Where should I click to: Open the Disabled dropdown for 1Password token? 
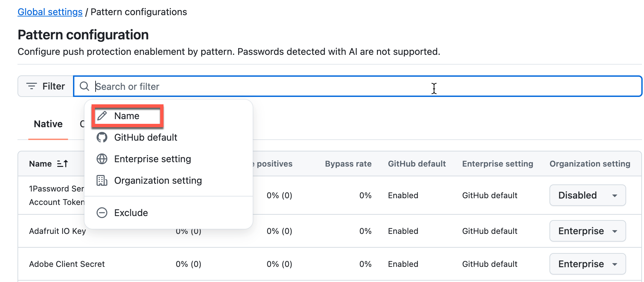coord(587,195)
